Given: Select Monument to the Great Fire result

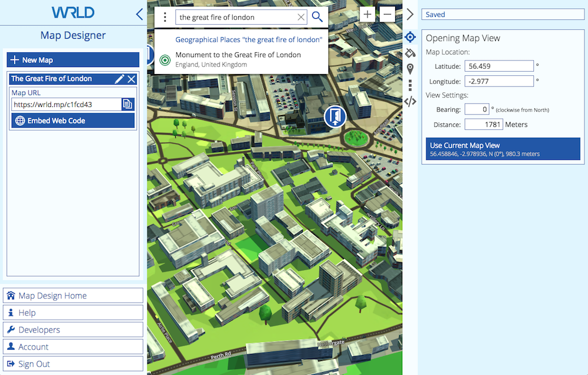Looking at the screenshot, I should pos(238,59).
